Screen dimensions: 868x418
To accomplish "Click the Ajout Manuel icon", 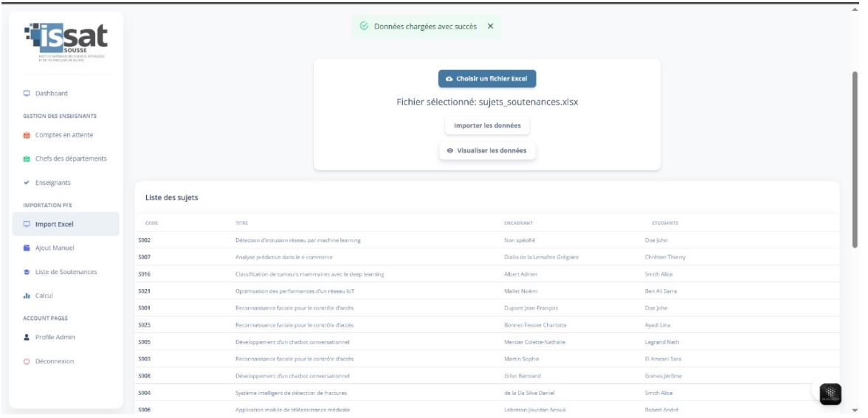I will pyautogui.click(x=27, y=248).
